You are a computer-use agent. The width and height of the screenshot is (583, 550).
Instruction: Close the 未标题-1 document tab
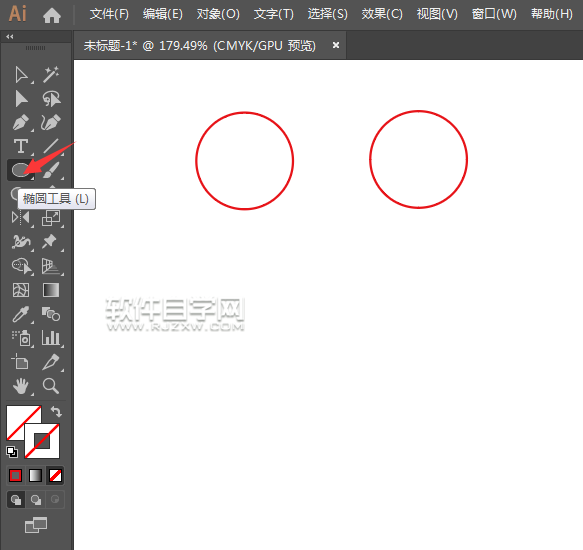pos(336,45)
